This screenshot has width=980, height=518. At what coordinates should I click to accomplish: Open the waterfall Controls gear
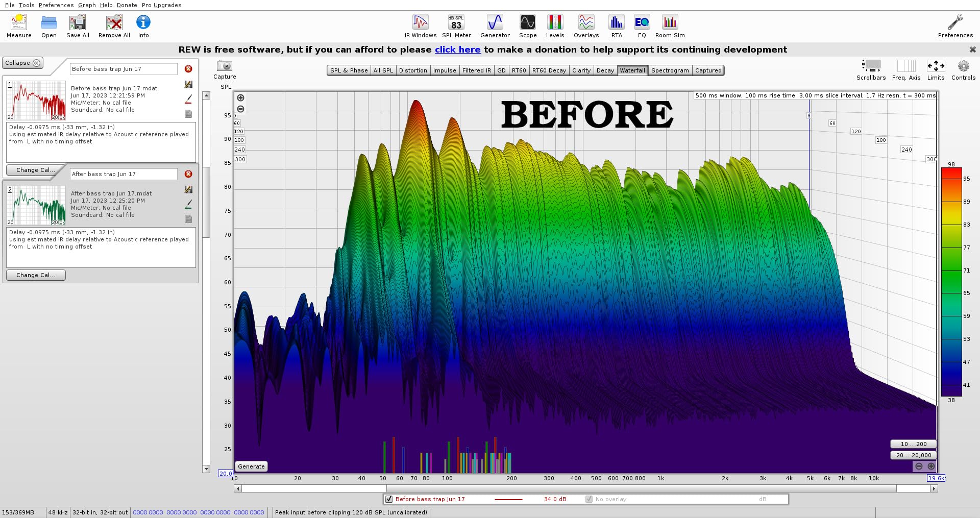tap(963, 70)
